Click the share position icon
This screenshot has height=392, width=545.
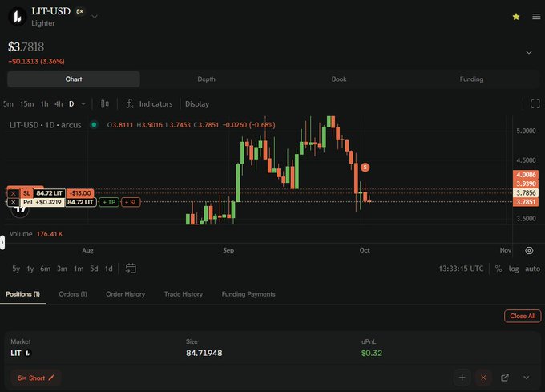[505, 378]
